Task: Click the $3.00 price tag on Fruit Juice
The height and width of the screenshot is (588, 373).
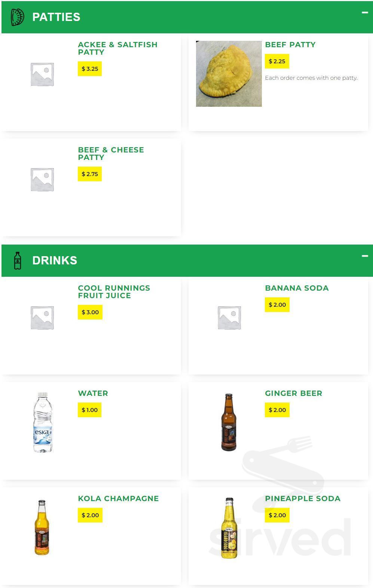Action: [x=90, y=312]
